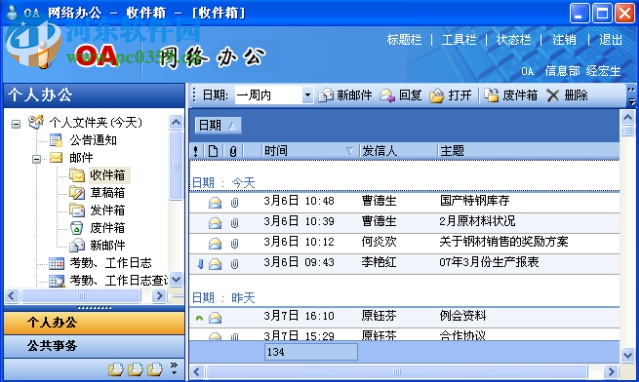The image size is (639, 382).
Task: Click the 发信人 column header
Action: click(x=398, y=151)
